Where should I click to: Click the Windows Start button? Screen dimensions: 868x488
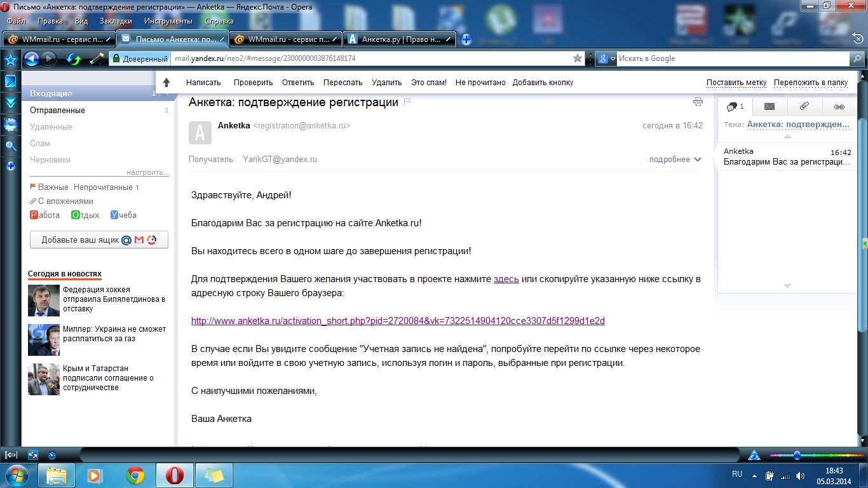[17, 475]
